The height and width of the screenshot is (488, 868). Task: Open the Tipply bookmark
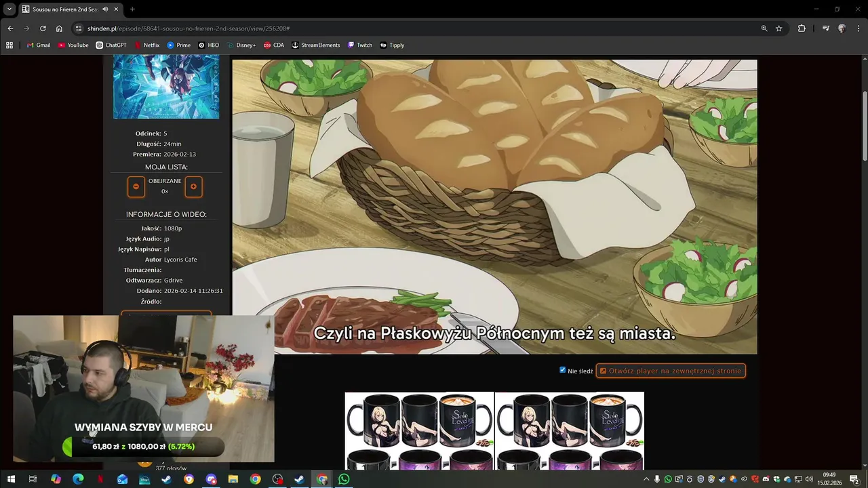point(393,45)
